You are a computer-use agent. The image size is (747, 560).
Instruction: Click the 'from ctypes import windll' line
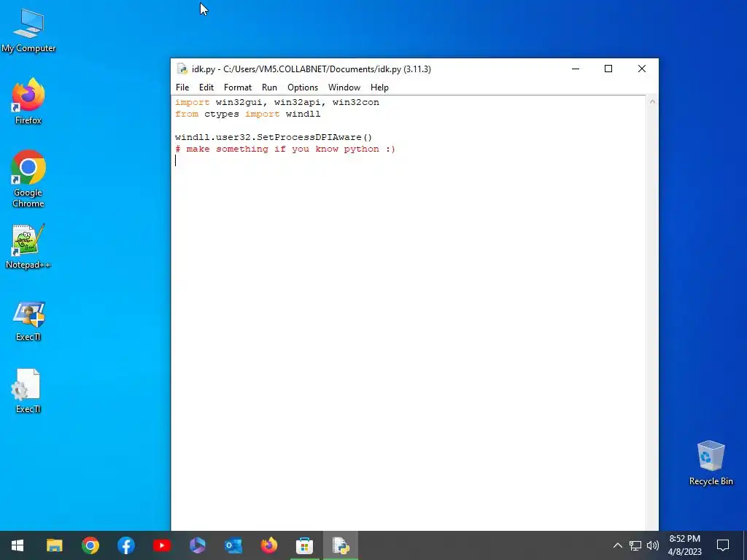248,114
